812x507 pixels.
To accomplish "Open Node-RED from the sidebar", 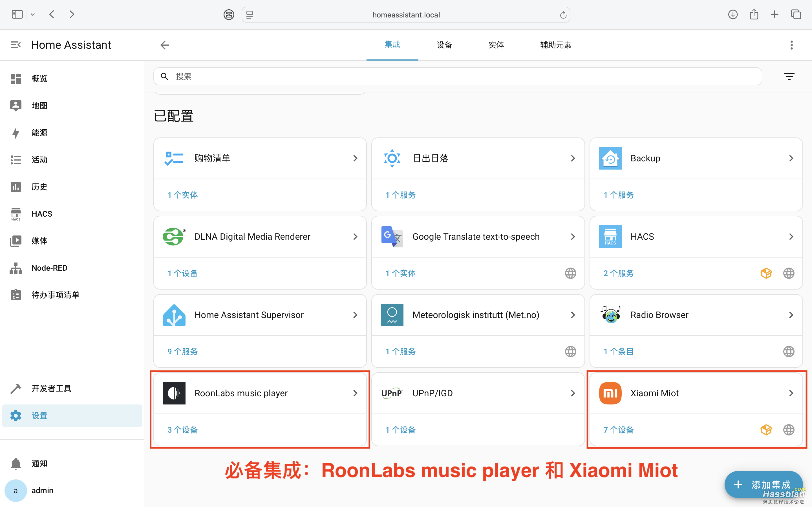I will [x=16, y=268].
